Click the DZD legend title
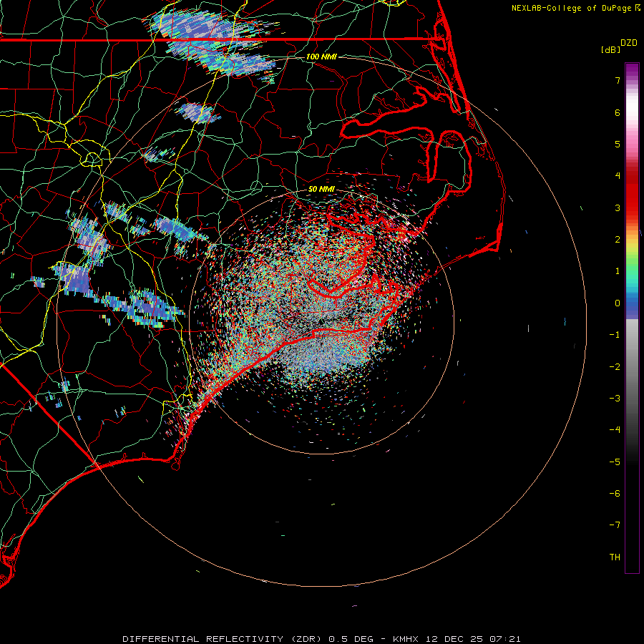 [629, 43]
